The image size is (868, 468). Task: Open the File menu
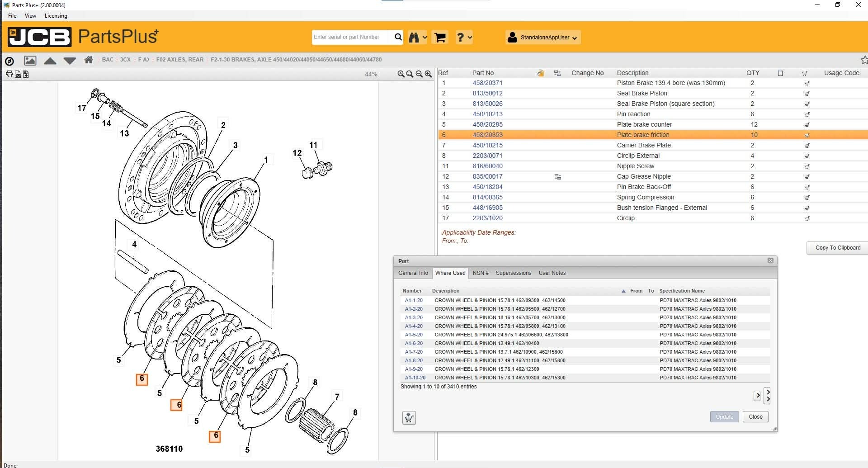pyautogui.click(x=12, y=16)
